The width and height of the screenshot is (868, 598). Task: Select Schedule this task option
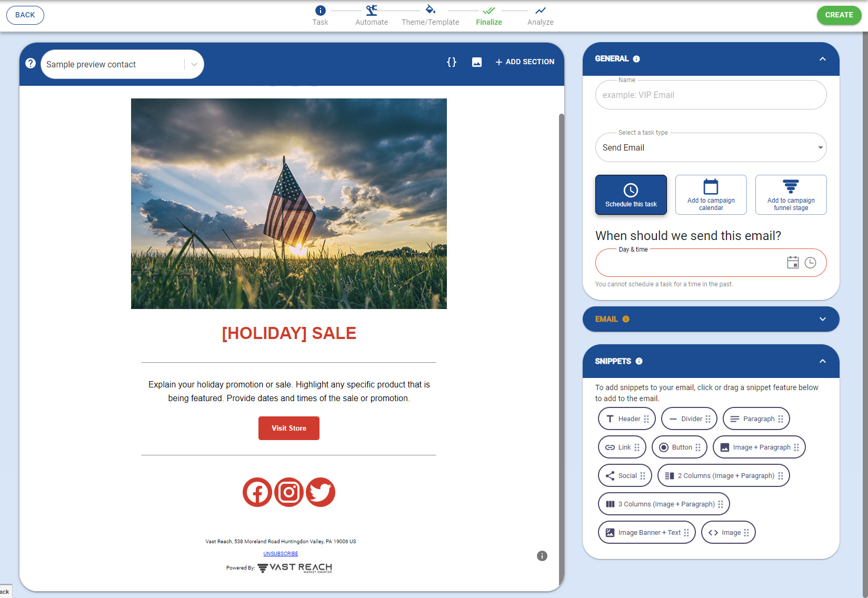tap(631, 195)
